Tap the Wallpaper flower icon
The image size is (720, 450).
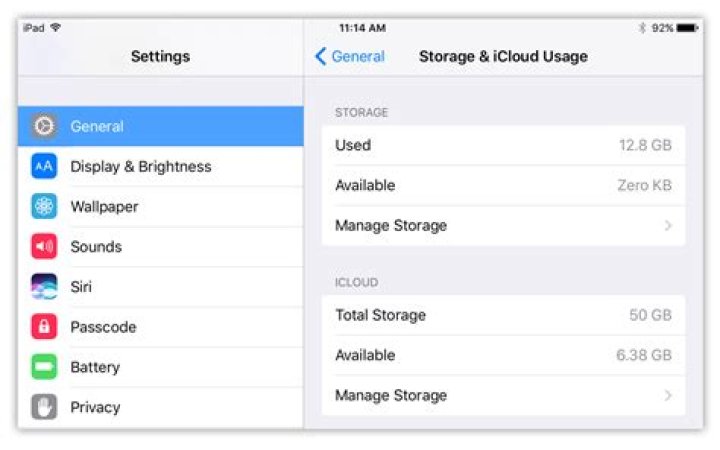(44, 207)
